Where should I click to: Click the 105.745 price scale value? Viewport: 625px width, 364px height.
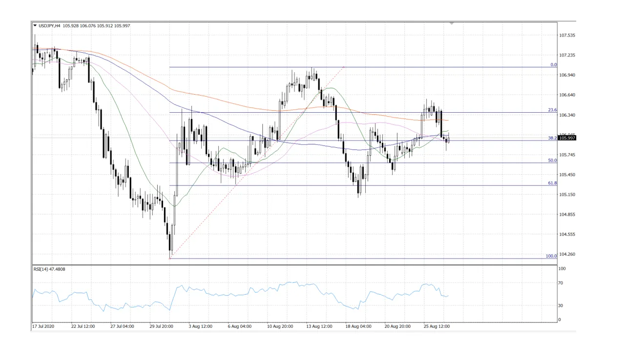click(567, 155)
